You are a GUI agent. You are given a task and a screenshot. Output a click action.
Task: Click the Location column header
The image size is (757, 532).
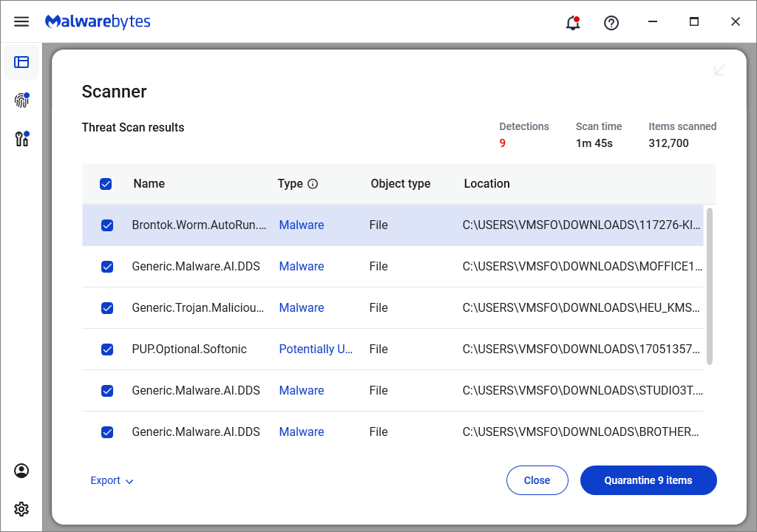[x=486, y=183]
